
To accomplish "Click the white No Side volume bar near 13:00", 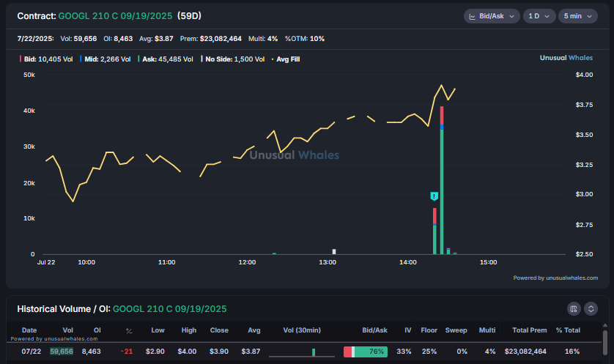I will 334,252.
